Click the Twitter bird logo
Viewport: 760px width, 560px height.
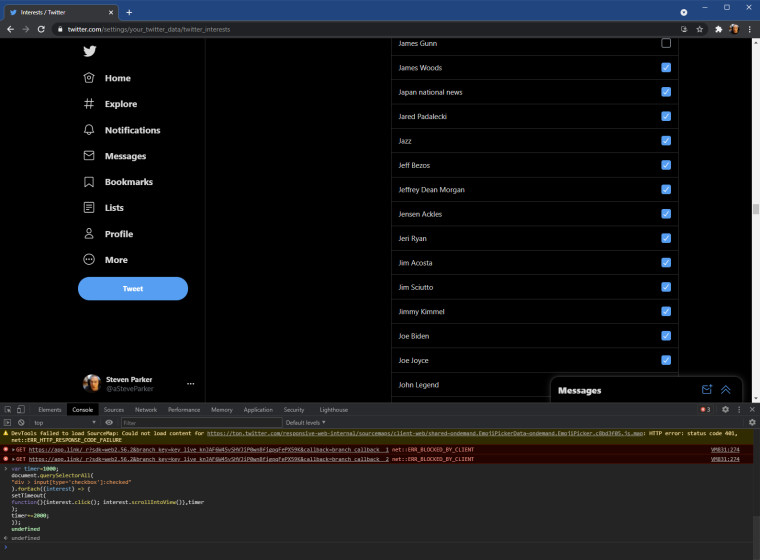click(90, 51)
